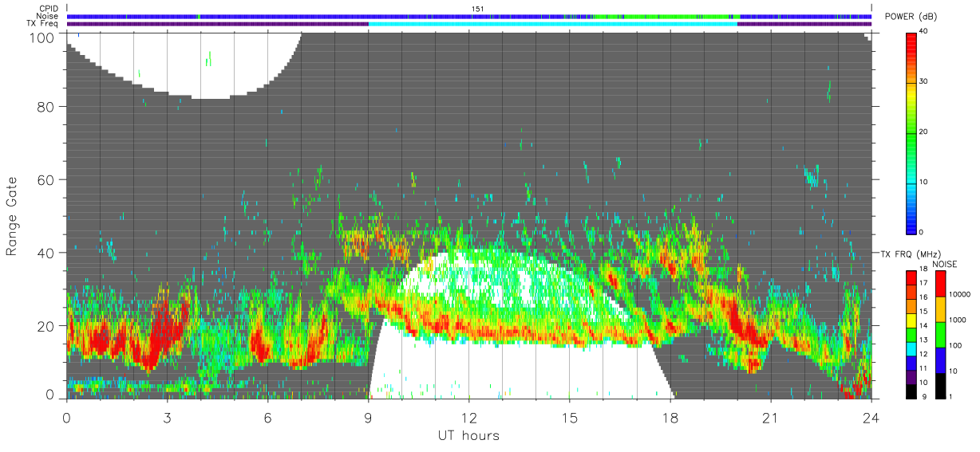Click the CPID value 151
The image size is (980, 452).
477,9
